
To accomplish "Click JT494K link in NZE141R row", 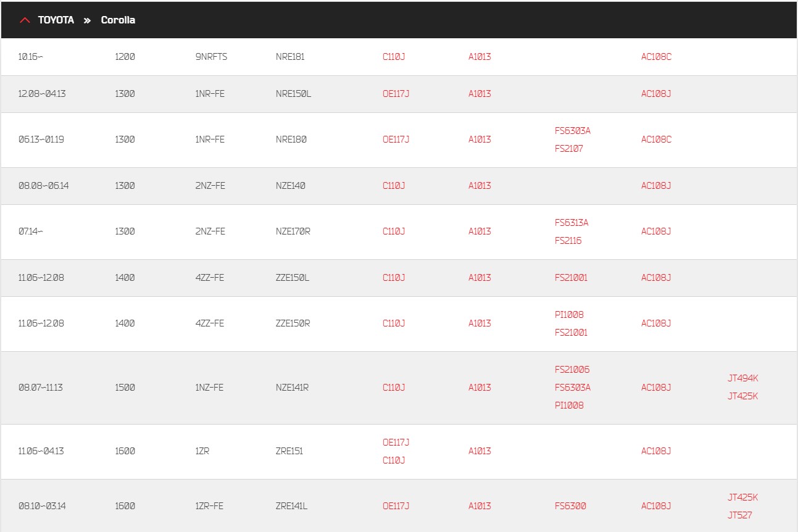I will tap(742, 378).
